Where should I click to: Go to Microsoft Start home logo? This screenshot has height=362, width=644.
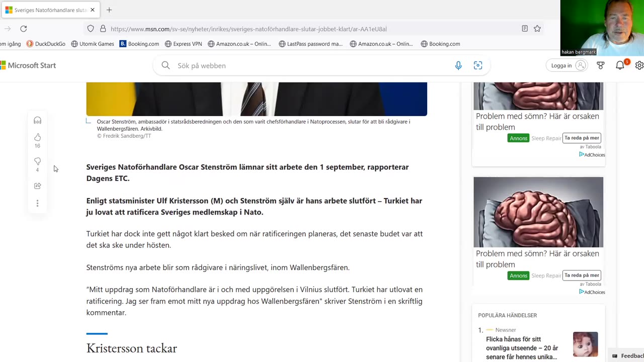click(x=28, y=65)
